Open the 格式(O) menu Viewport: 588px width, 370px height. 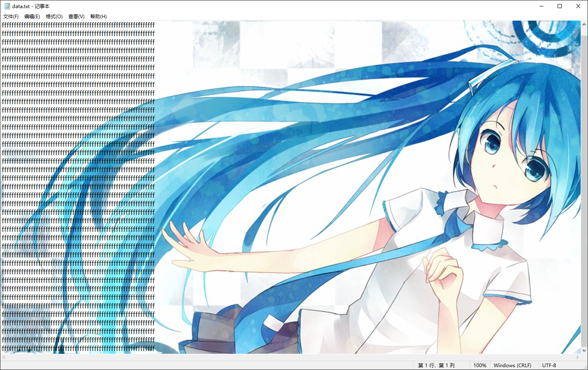coord(54,17)
